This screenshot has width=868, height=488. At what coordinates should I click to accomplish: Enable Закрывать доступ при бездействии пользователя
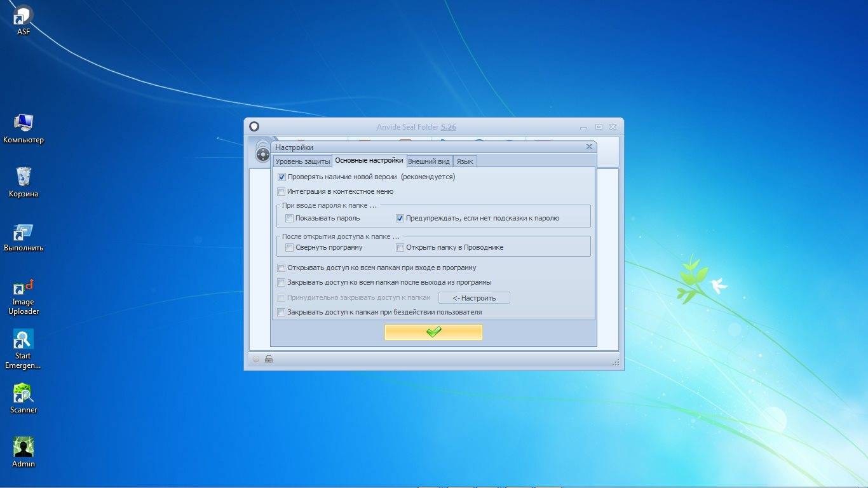pyautogui.click(x=281, y=312)
